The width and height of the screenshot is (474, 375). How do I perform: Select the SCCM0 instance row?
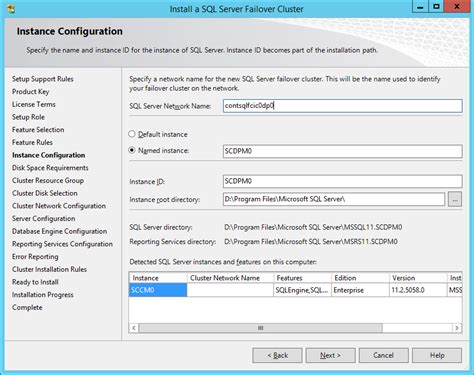click(295, 290)
